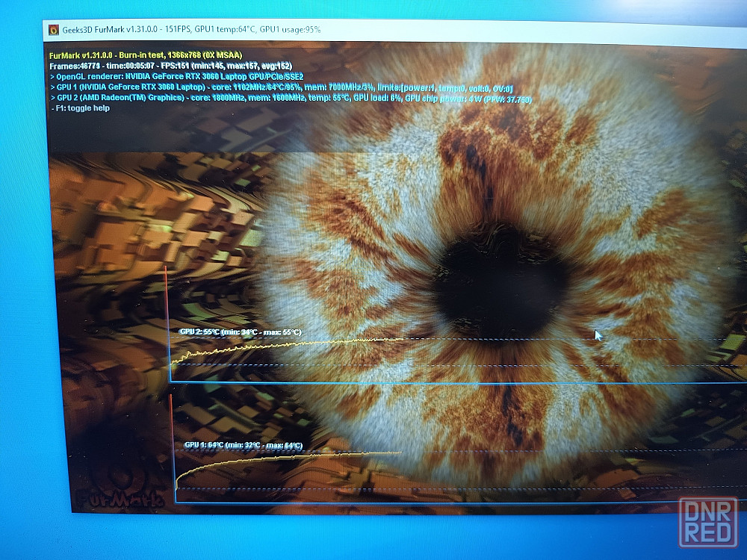747x560 pixels.
Task: Click the white mouse cursor arrow
Action: click(x=598, y=335)
